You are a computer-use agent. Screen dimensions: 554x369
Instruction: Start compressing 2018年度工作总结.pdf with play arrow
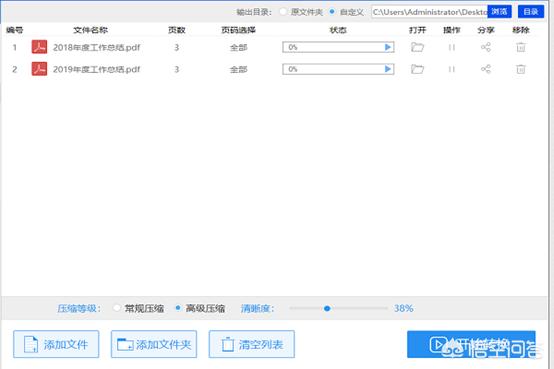388,47
